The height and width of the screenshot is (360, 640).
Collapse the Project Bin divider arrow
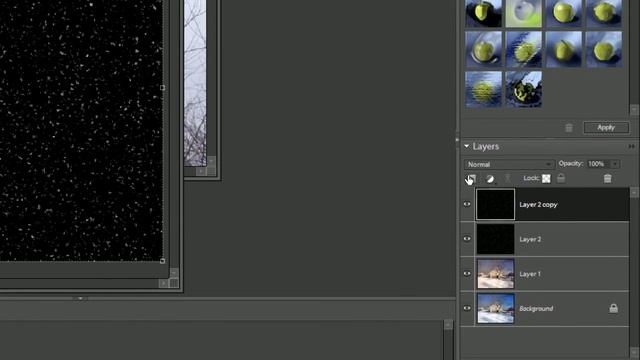point(80,298)
